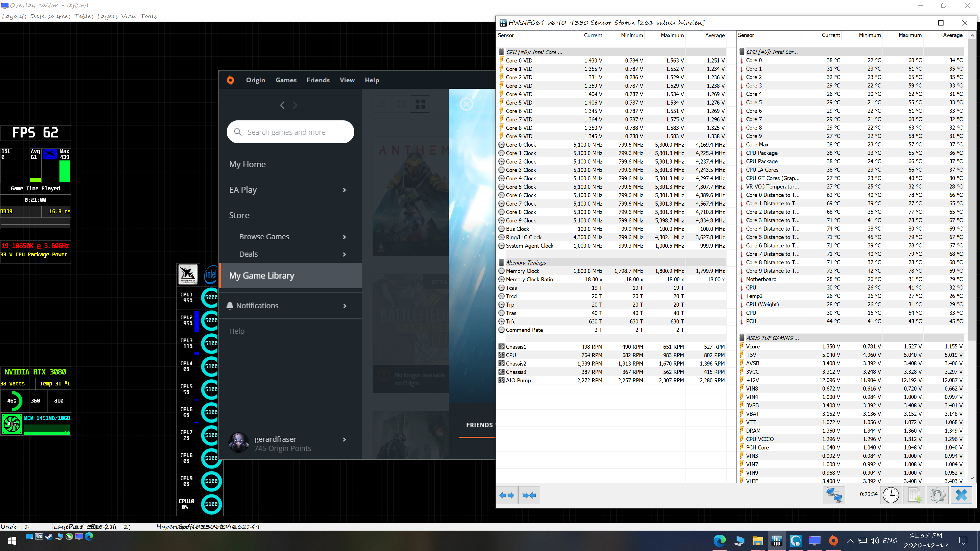Click the ENG language indicator
Screen dimensions: 980x551
pos(890,541)
